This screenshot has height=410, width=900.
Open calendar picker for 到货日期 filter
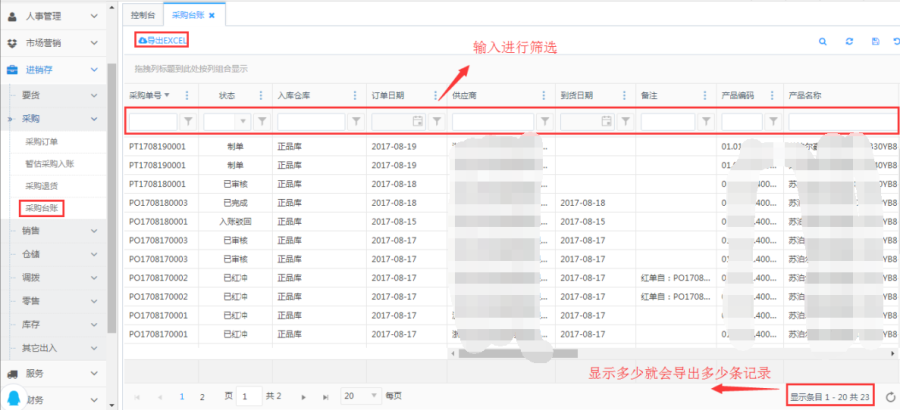coord(606,121)
